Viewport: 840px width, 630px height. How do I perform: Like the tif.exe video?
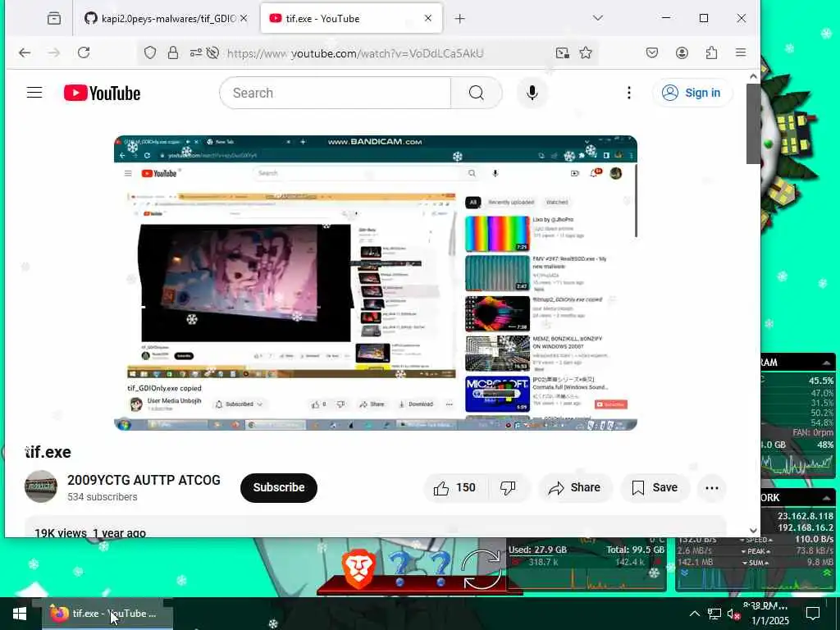pos(454,487)
